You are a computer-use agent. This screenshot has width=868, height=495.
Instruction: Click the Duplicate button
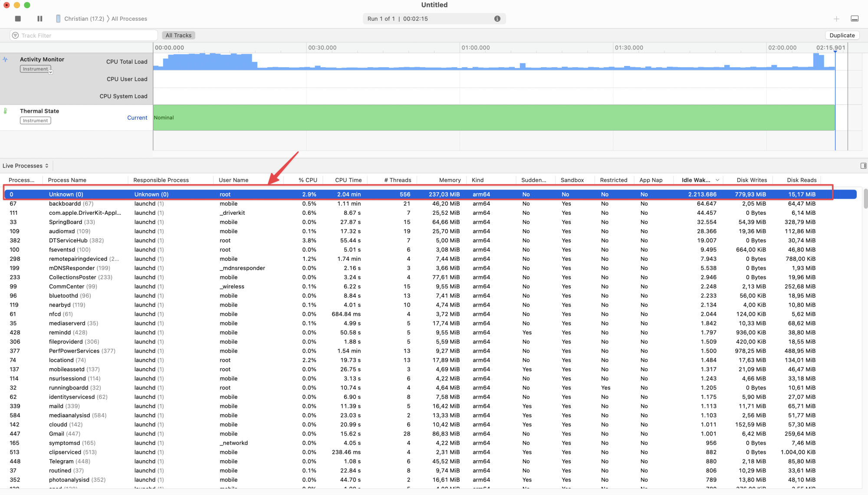[842, 36]
